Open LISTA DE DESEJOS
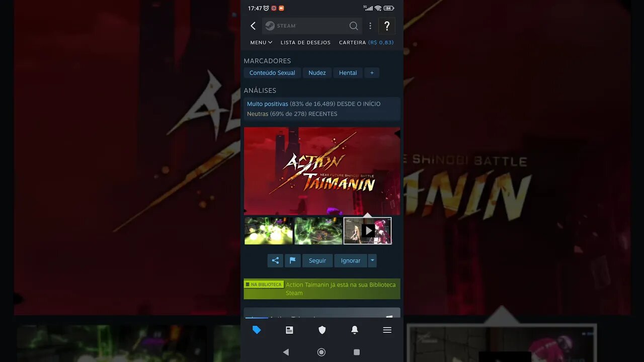Viewport: 644px width, 362px height. pyautogui.click(x=305, y=42)
